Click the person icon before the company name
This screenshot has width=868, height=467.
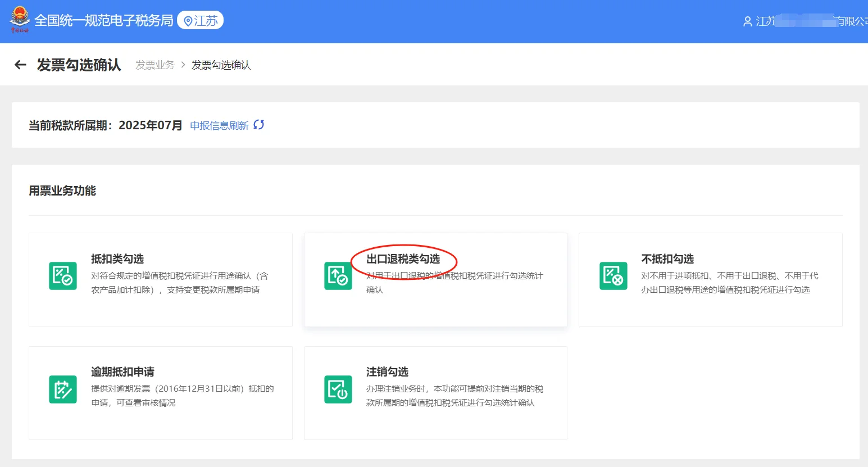(x=747, y=21)
